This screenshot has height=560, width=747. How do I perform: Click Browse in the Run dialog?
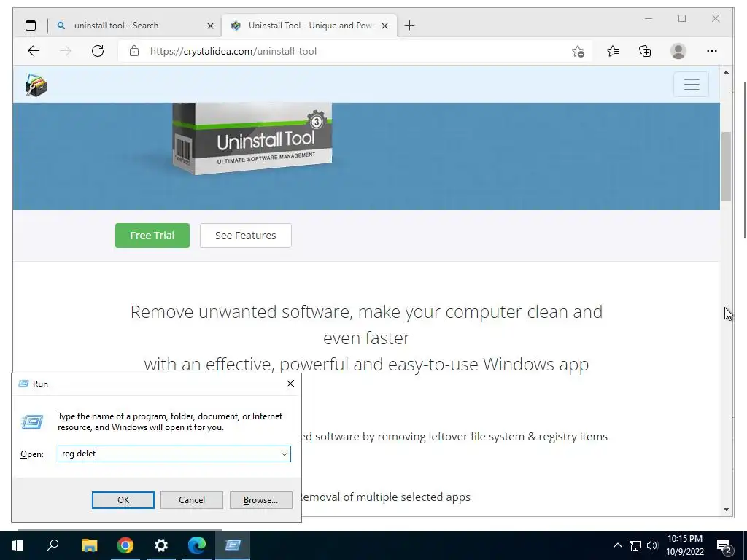tap(260, 500)
